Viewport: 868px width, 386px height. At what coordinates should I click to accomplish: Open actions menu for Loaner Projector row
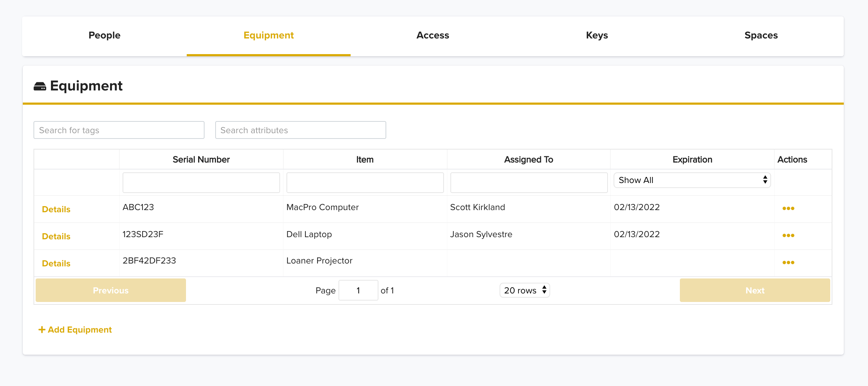pyautogui.click(x=788, y=262)
